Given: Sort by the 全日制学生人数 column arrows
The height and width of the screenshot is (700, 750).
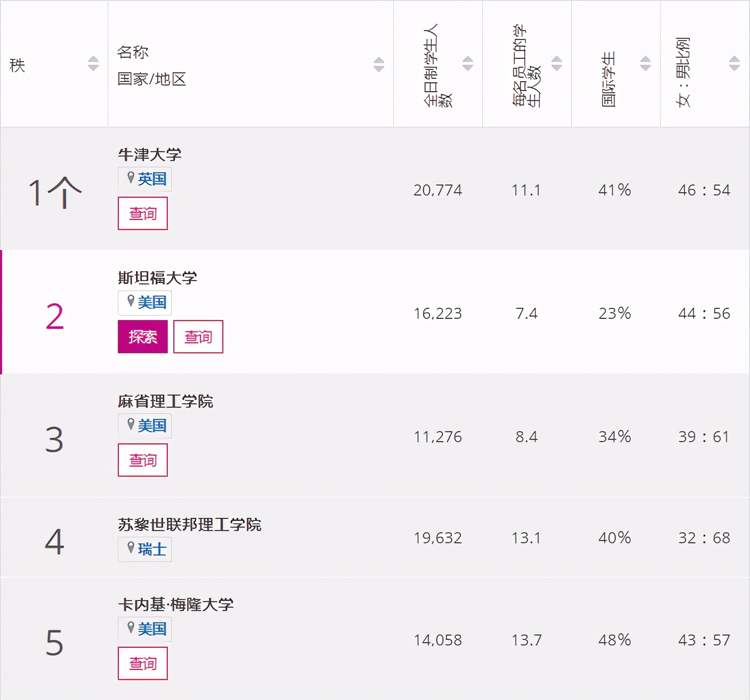Looking at the screenshot, I should (468, 63).
